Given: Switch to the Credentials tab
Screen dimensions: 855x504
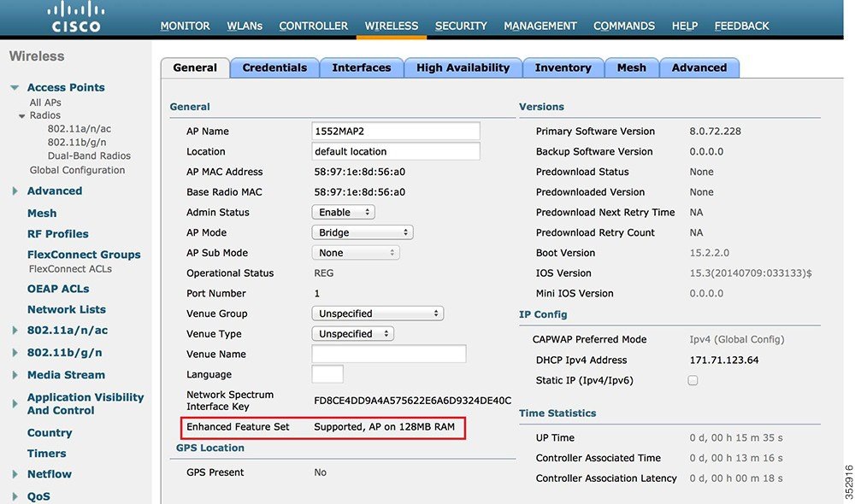Looking at the screenshot, I should [x=274, y=67].
